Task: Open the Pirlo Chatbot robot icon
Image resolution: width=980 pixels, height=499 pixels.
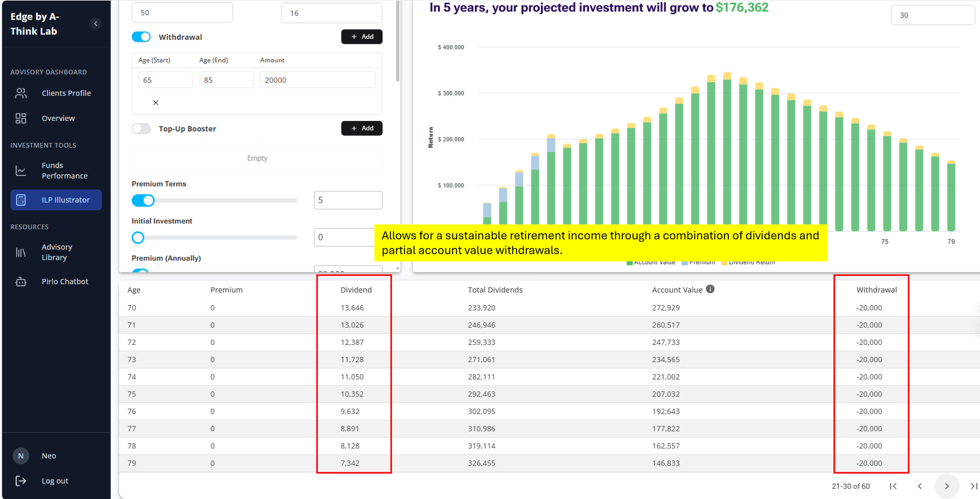Action: point(21,282)
